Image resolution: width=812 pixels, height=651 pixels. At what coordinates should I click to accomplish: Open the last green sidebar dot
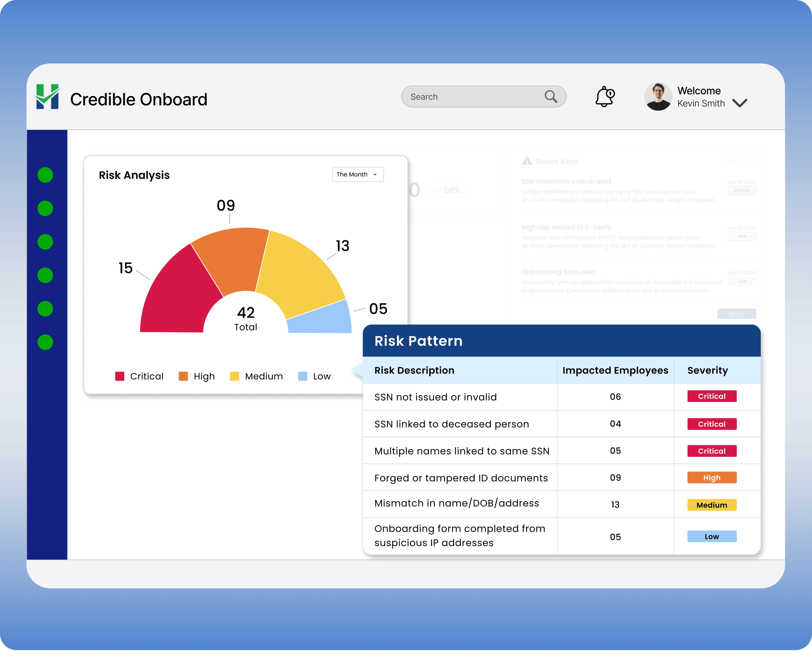point(45,342)
